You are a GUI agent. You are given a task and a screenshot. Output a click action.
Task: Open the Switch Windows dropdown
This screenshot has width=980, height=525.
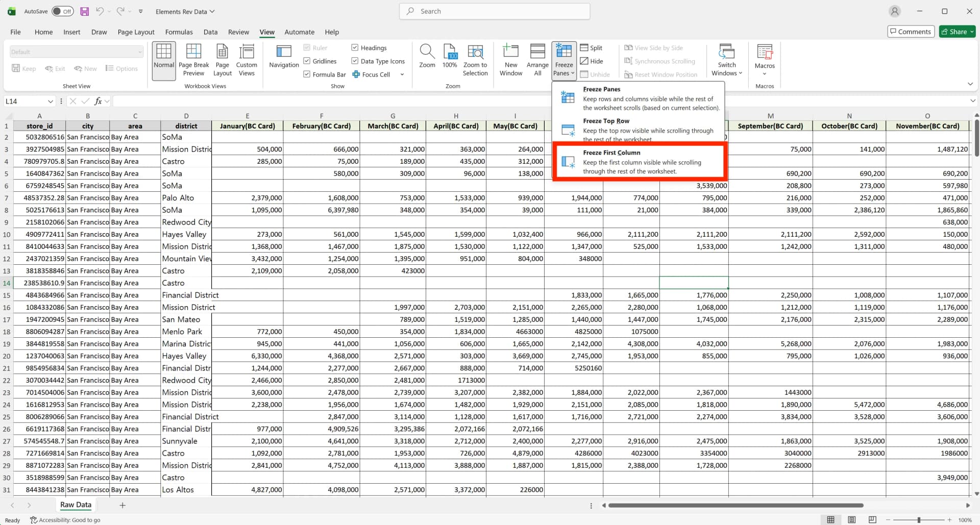[726, 60]
